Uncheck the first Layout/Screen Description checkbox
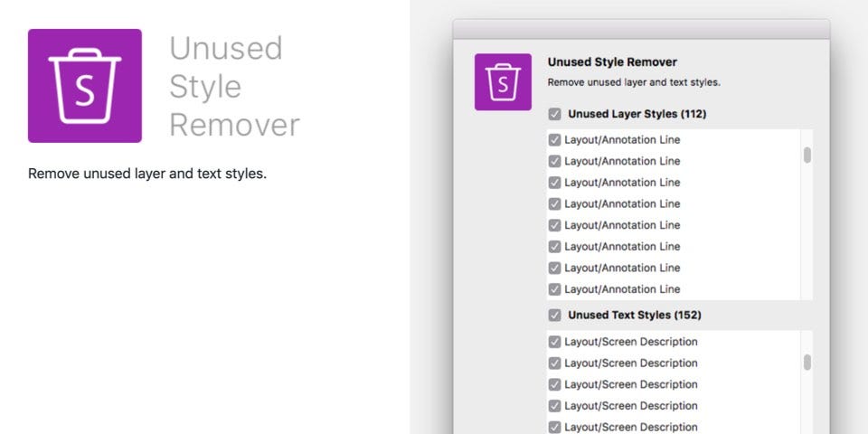Viewport: 868px width, 434px height. [x=554, y=342]
